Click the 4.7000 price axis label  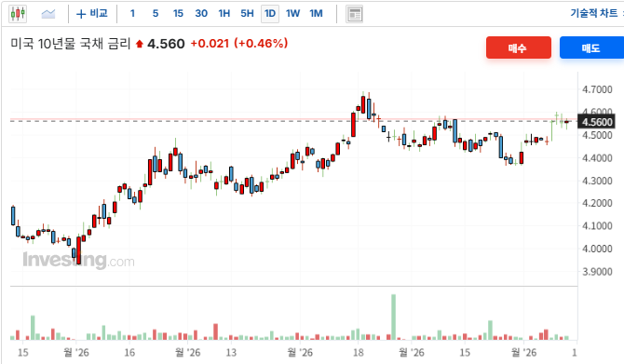tap(597, 89)
